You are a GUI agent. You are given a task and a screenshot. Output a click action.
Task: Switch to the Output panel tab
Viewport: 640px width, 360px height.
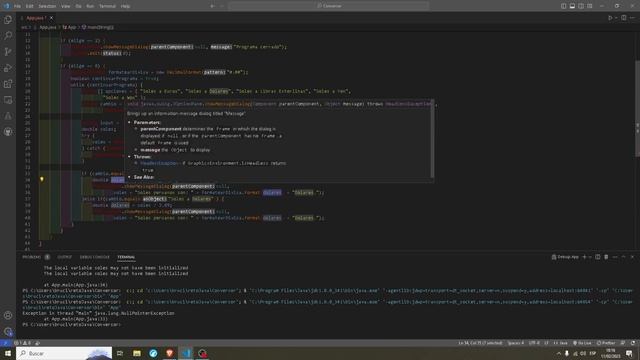(64, 257)
